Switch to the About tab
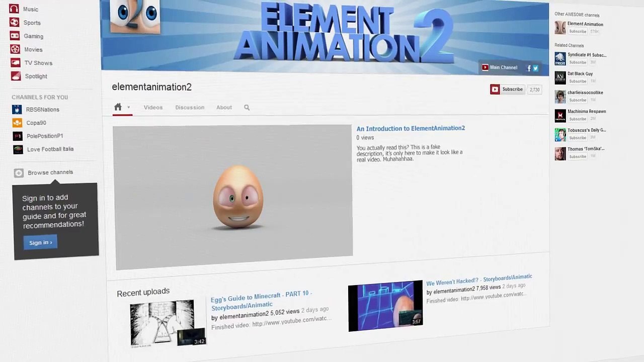The width and height of the screenshot is (644, 362). [x=224, y=107]
